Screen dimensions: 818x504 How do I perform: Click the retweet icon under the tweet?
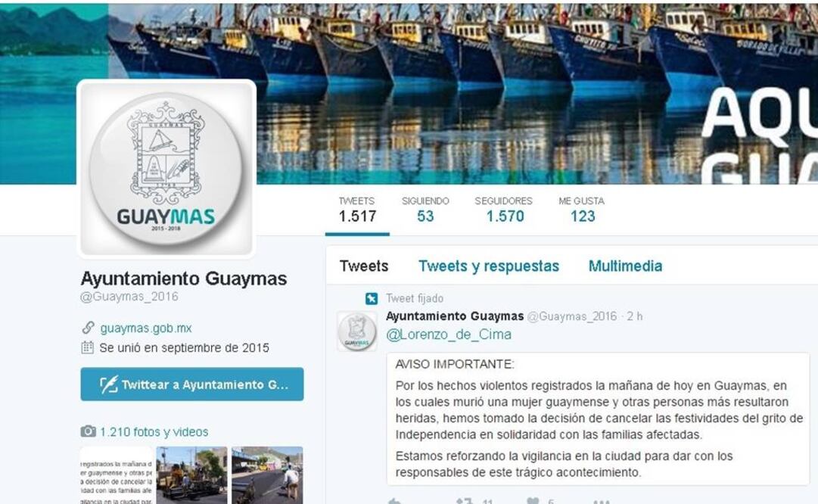point(464,501)
